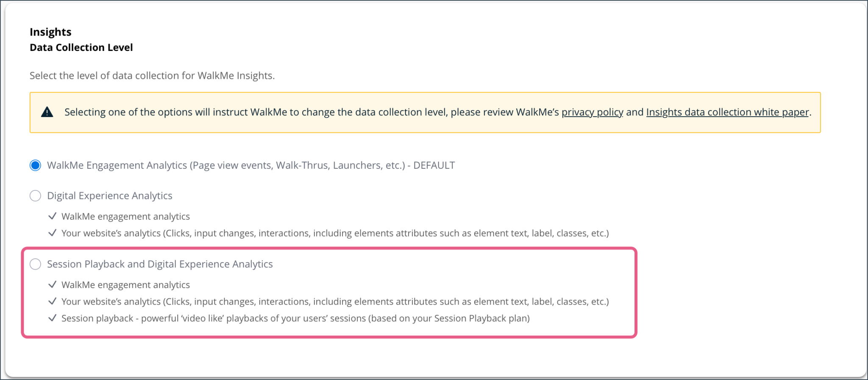Click the checkmark beside WalkMe engagement analytics
The height and width of the screenshot is (380, 868).
click(53, 216)
